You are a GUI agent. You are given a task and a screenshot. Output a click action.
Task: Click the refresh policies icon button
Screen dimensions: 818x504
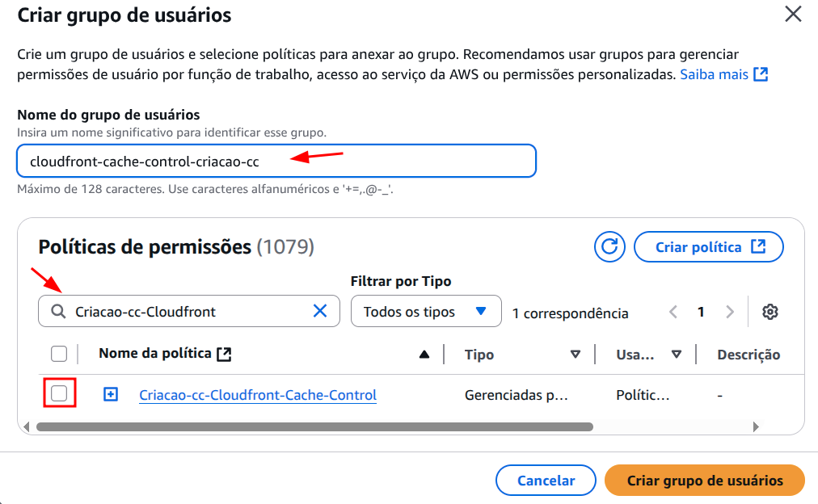[610, 246]
